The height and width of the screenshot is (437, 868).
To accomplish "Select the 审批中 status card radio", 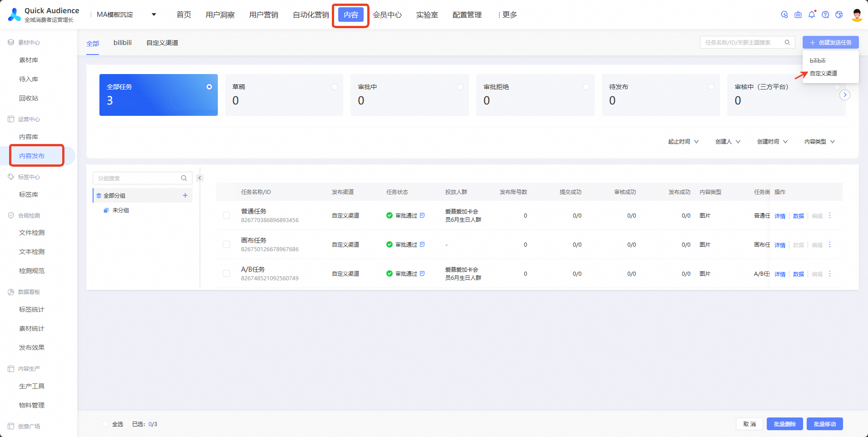I will [460, 87].
